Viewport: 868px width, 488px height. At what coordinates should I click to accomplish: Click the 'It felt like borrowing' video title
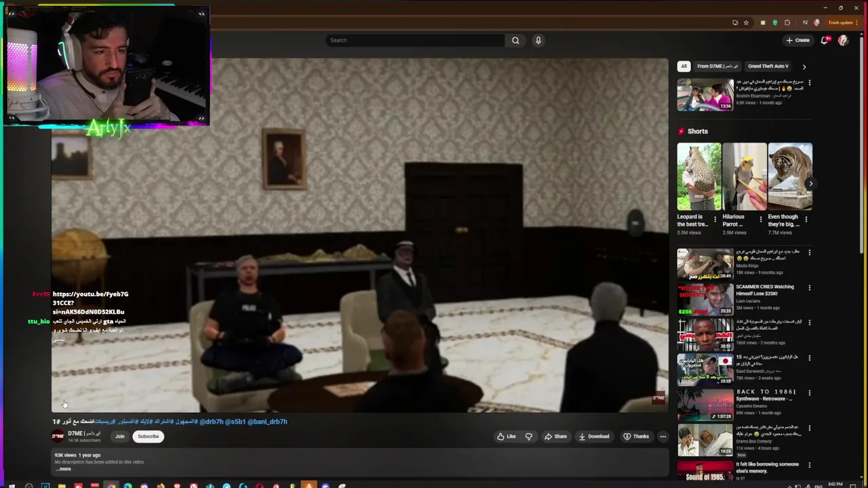tap(768, 468)
